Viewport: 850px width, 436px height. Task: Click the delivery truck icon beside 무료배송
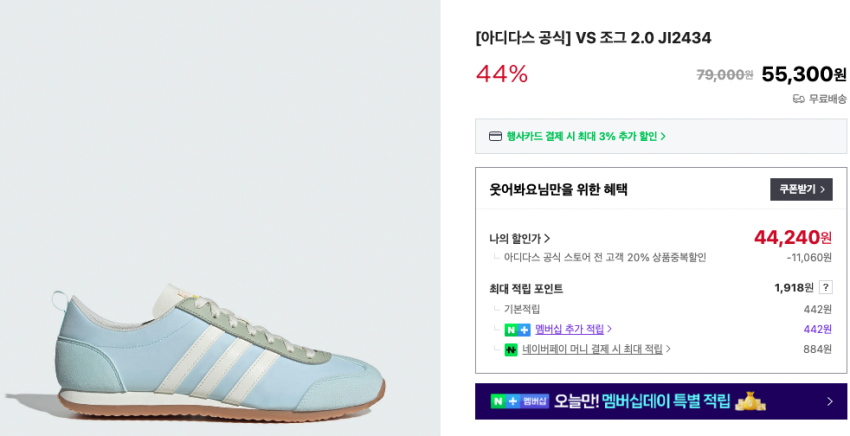(798, 99)
